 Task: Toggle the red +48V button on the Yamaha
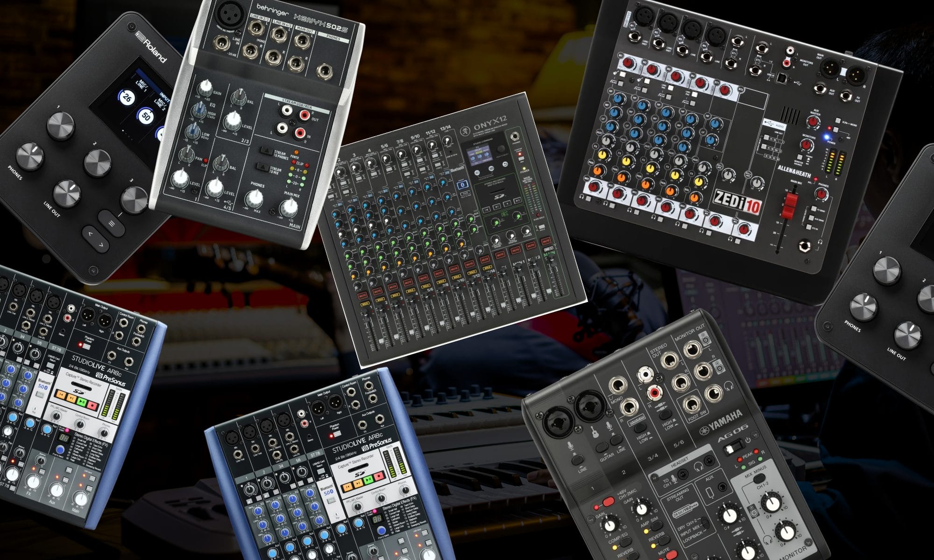[x=609, y=501]
